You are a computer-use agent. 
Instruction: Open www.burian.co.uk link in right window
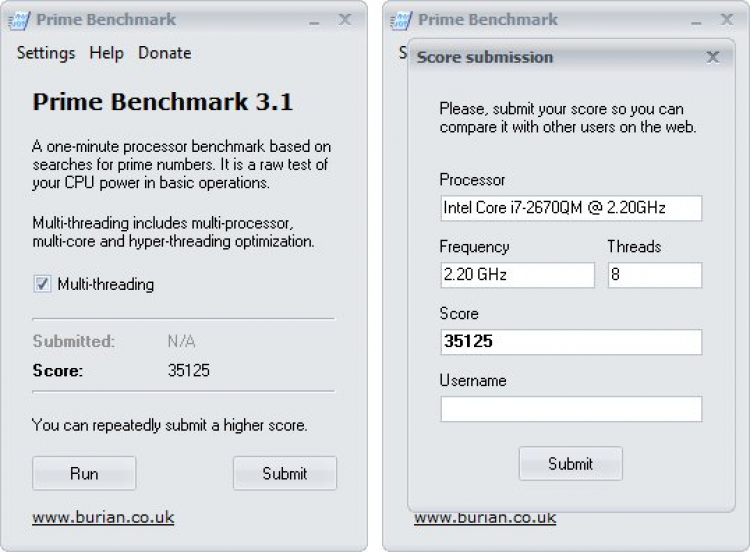pos(485,518)
